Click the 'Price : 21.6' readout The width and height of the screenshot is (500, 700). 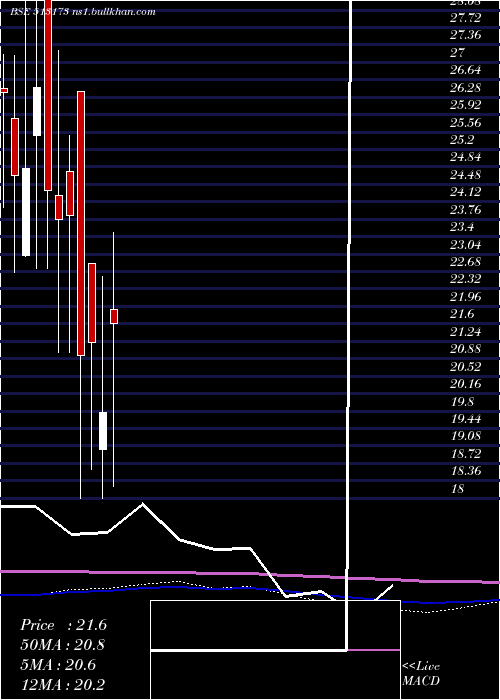[x=63, y=625]
